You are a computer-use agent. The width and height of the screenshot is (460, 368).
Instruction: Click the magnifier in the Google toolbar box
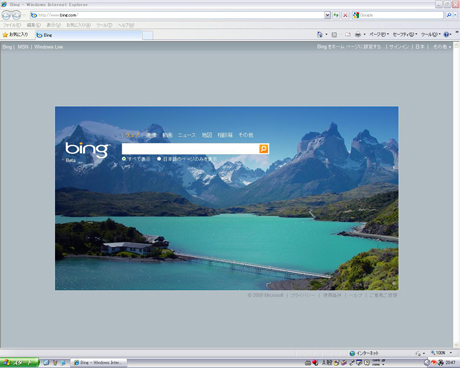pos(449,15)
